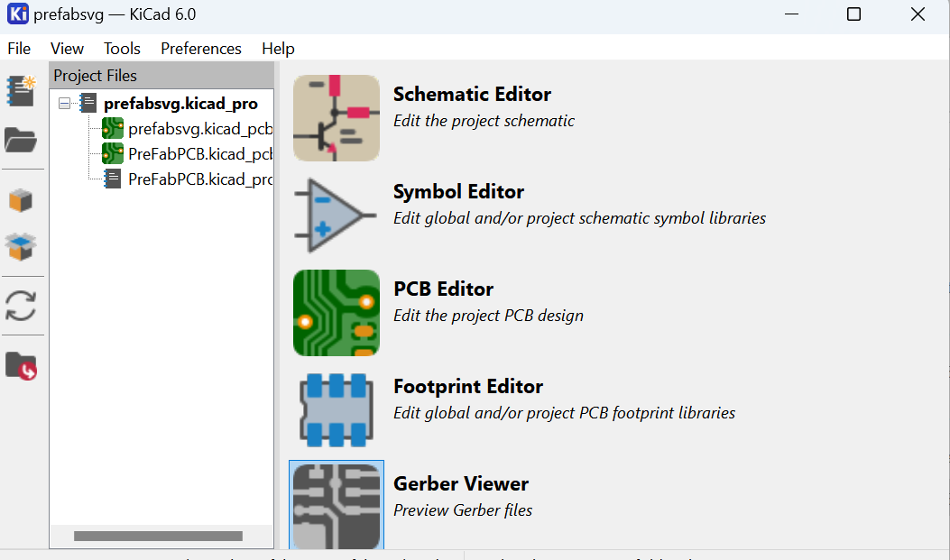Open the Tools menu
Image resolution: width=950 pixels, height=560 pixels.
coord(122,49)
